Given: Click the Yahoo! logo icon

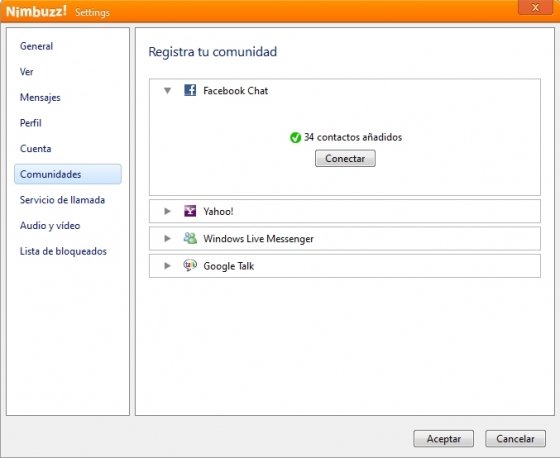Looking at the screenshot, I should (x=190, y=211).
